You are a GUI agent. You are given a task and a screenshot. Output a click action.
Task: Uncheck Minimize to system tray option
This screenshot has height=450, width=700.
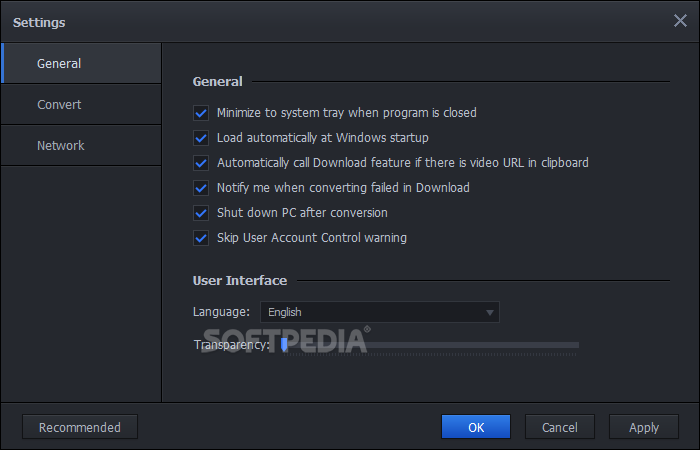201,113
